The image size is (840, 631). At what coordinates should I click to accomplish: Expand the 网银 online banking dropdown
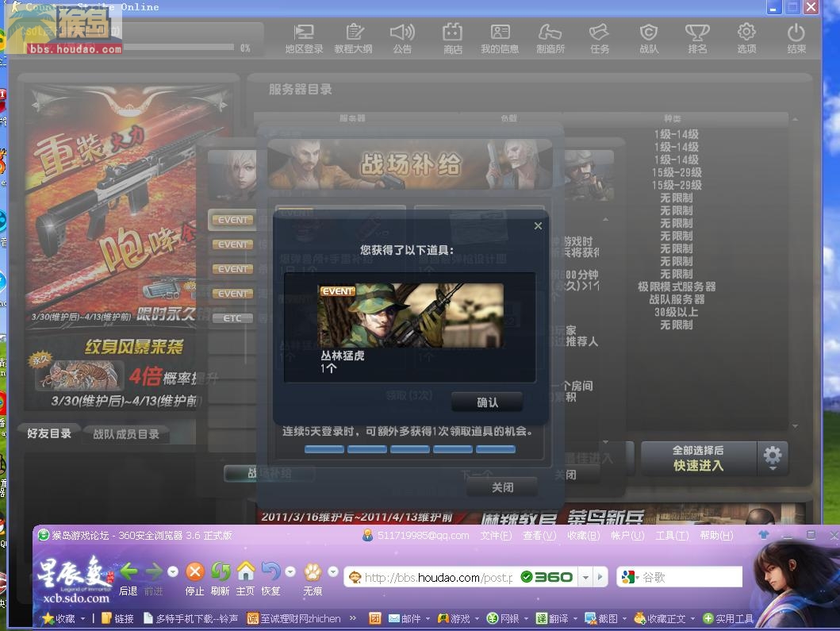coord(526,618)
